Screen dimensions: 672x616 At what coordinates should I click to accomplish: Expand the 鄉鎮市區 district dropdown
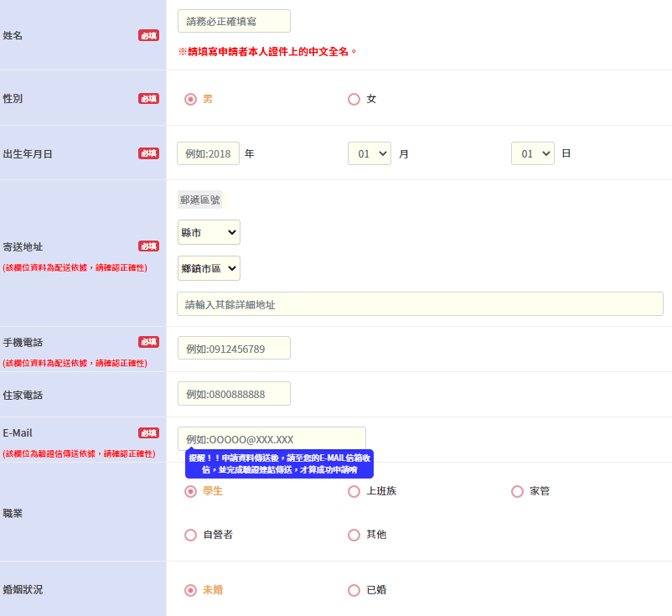[x=209, y=268]
